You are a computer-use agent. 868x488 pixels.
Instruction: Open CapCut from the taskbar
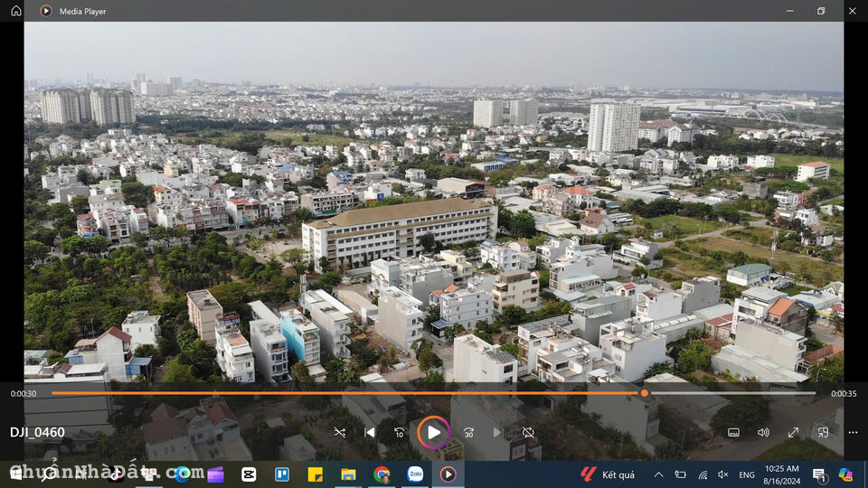(249, 474)
